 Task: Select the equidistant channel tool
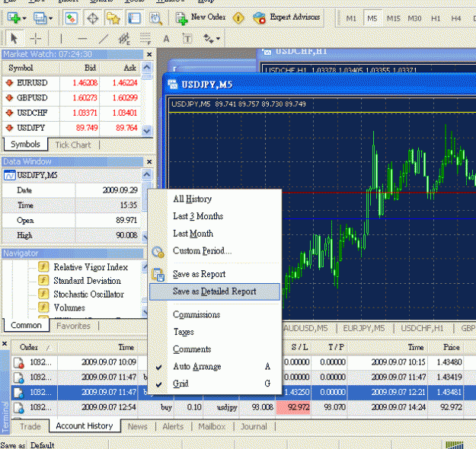click(124, 39)
